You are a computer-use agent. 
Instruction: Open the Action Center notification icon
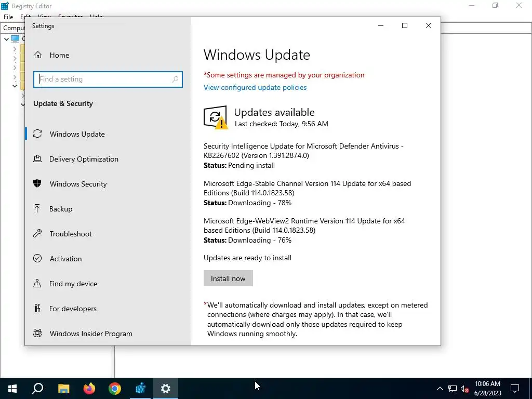[515, 389]
